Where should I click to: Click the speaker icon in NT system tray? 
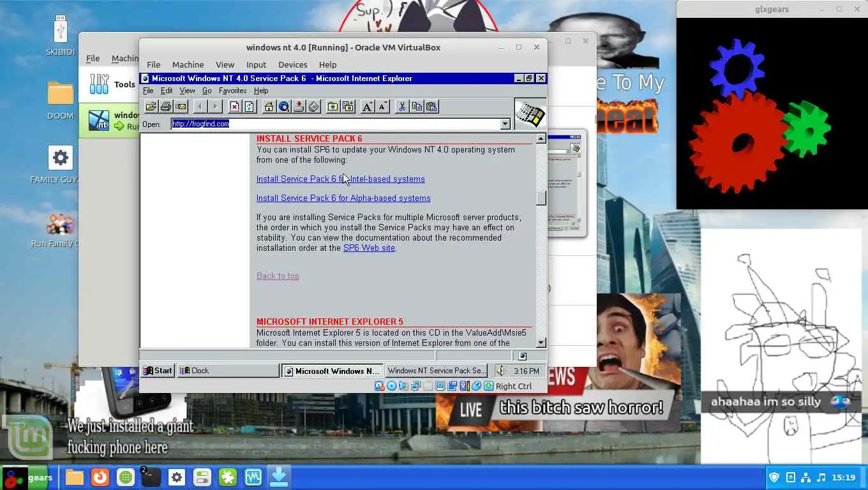[x=501, y=371]
